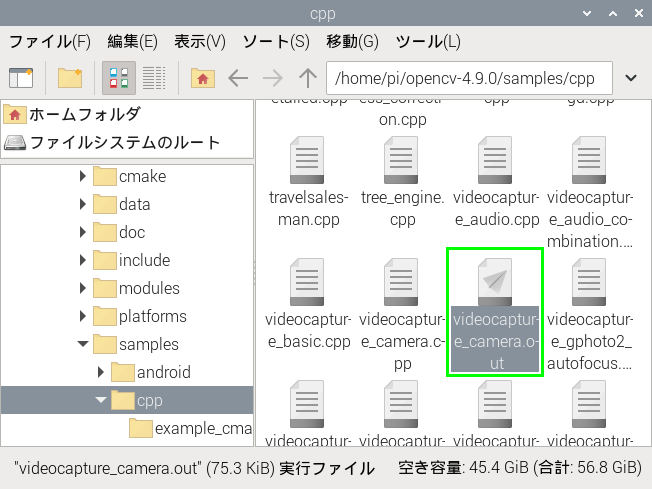Expand the cmake folder in the tree
The height and width of the screenshot is (489, 652).
tap(82, 176)
